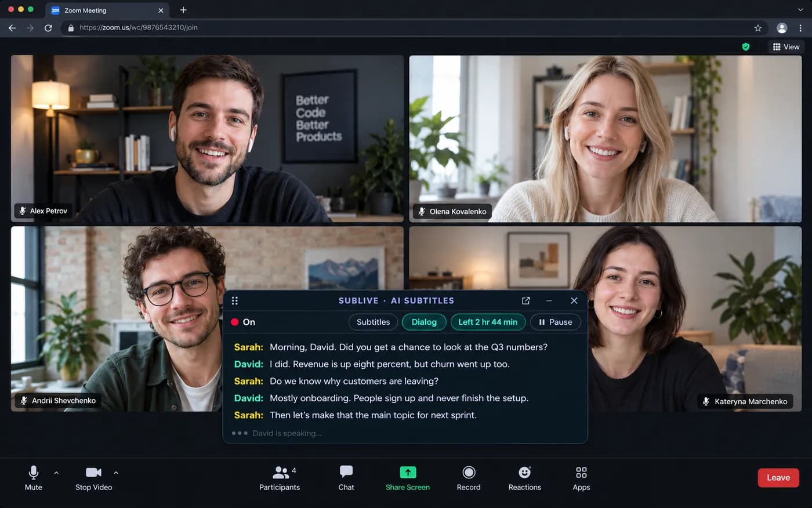This screenshot has height=508, width=812.
Task: Pause the live subtitles
Action: click(x=556, y=322)
